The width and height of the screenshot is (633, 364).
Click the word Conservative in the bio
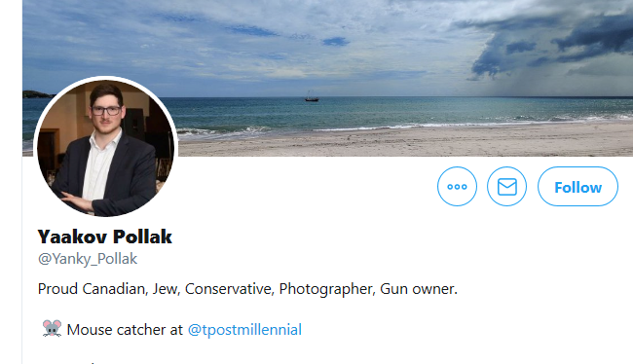pyautogui.click(x=229, y=289)
